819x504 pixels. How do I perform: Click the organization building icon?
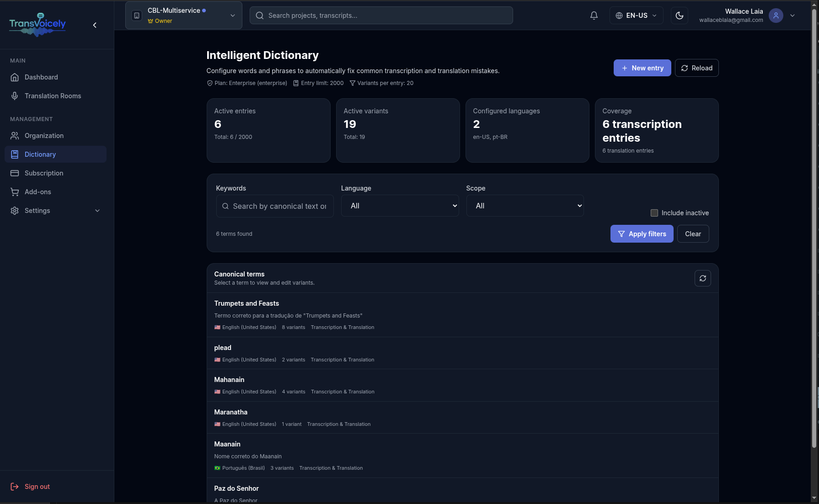point(137,16)
